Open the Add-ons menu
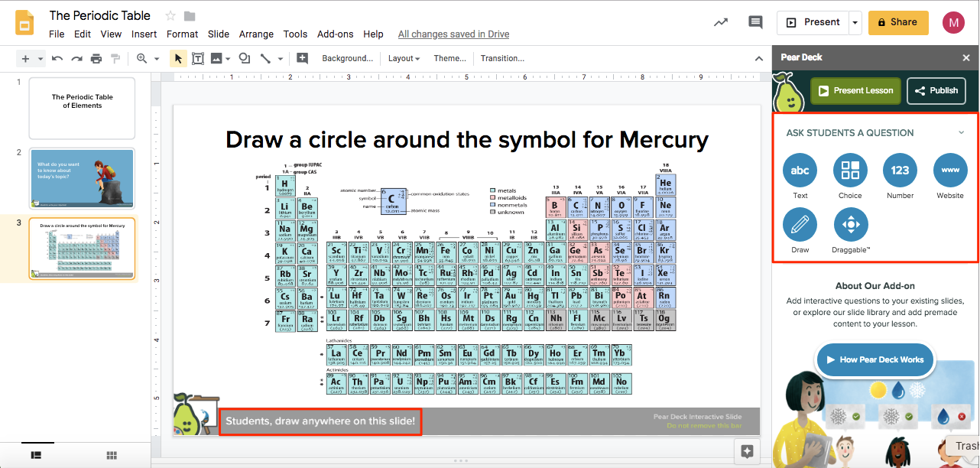The image size is (980, 468). pyautogui.click(x=336, y=34)
